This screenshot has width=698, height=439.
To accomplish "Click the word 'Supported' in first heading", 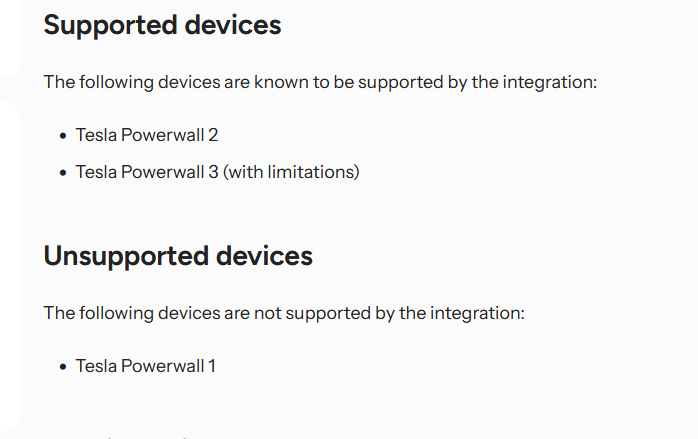I will [110, 25].
